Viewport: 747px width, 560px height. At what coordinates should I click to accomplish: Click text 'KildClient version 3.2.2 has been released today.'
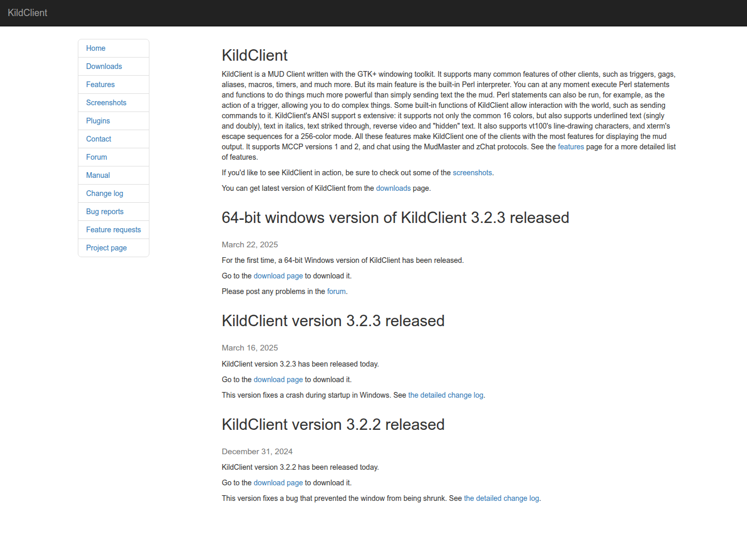point(300,467)
